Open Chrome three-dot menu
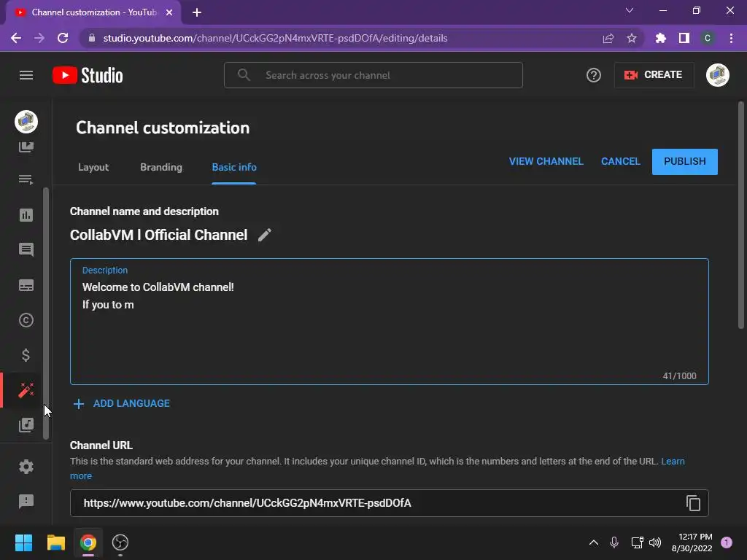The width and height of the screenshot is (747, 560). click(x=731, y=38)
